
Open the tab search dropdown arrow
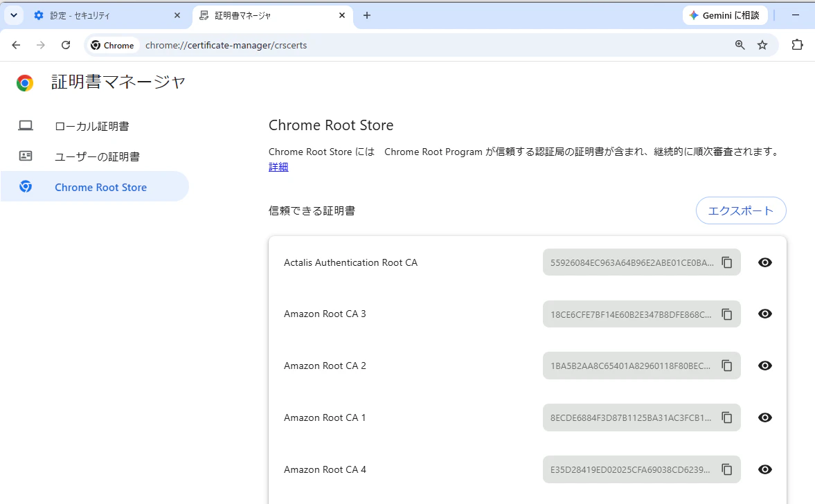point(14,16)
